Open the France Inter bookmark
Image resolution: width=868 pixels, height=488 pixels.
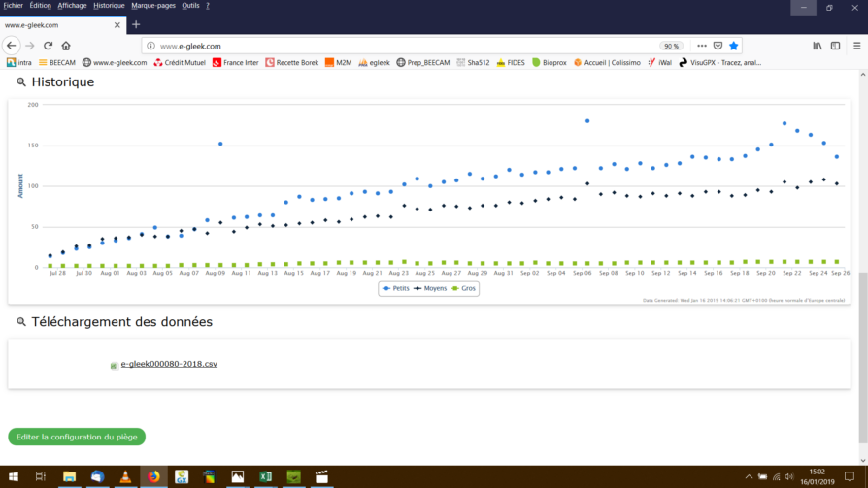[235, 62]
